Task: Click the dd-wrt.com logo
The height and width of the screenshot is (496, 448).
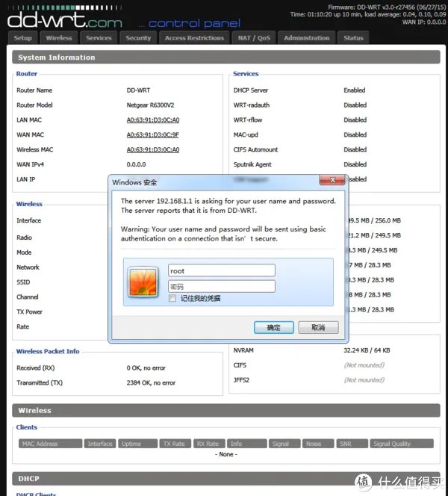Action: tap(65, 15)
